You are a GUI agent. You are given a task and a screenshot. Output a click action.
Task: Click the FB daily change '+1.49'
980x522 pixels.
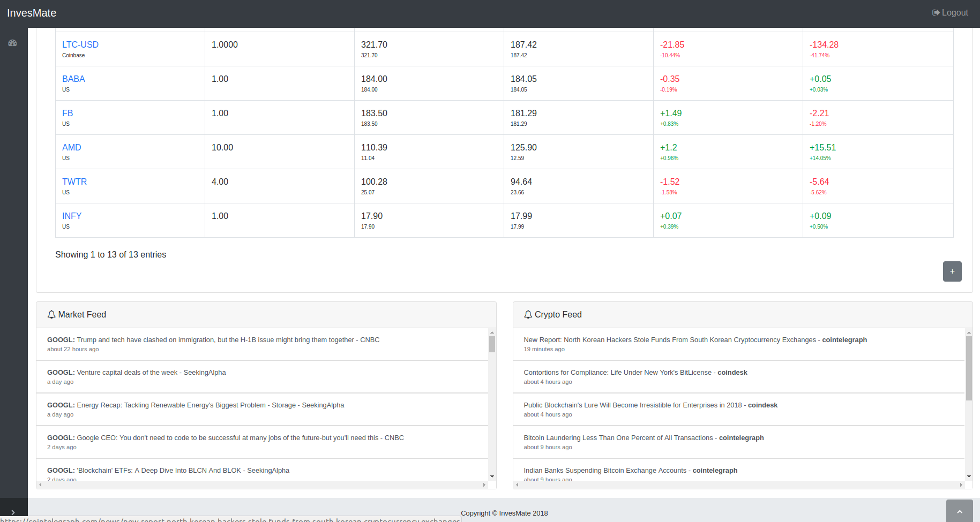point(671,114)
